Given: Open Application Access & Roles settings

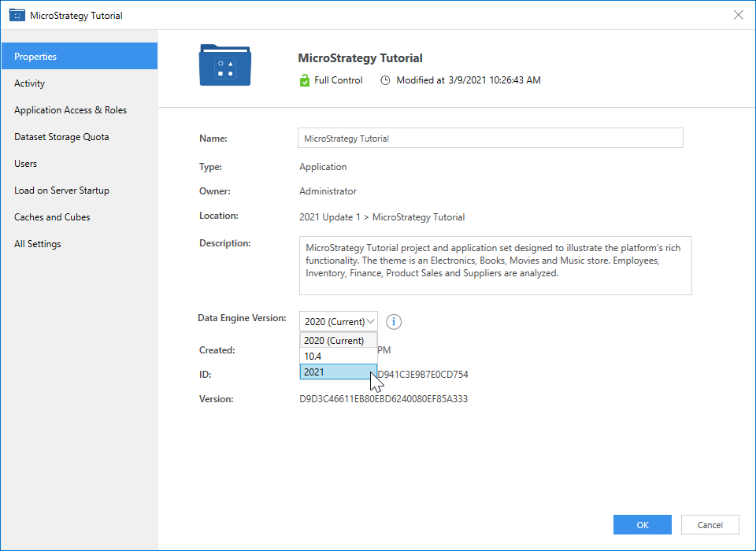Looking at the screenshot, I should (70, 109).
